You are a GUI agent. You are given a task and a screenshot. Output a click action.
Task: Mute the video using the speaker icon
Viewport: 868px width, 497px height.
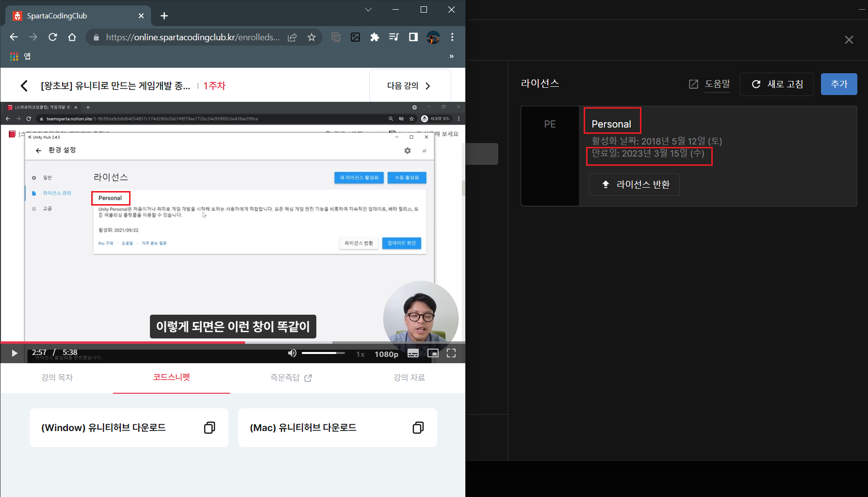292,353
